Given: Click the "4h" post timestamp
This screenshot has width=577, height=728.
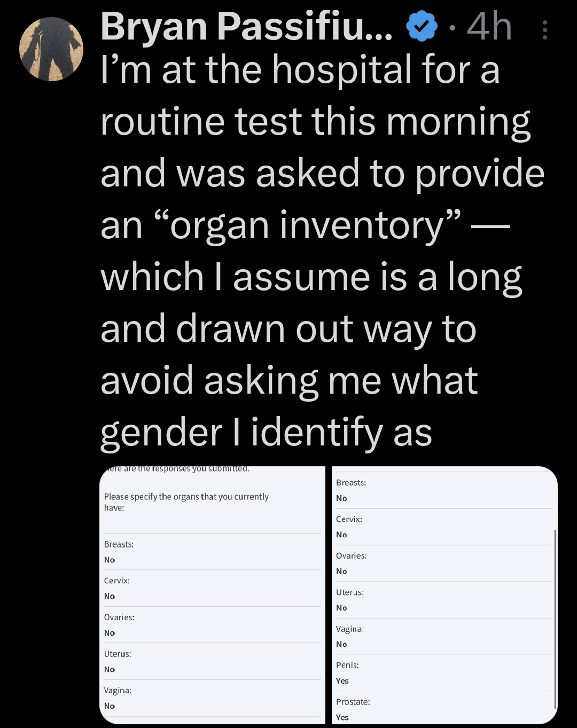Looking at the screenshot, I should pos(489,27).
